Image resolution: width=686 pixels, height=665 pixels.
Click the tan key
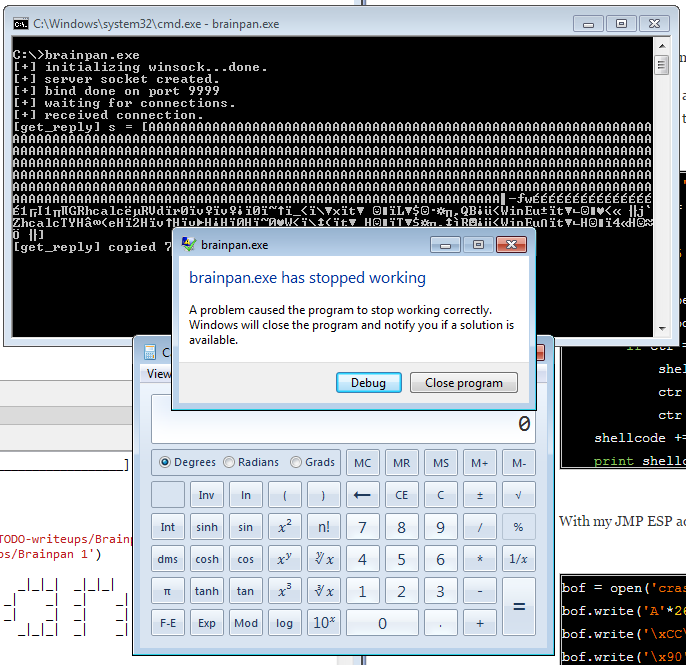(x=245, y=591)
